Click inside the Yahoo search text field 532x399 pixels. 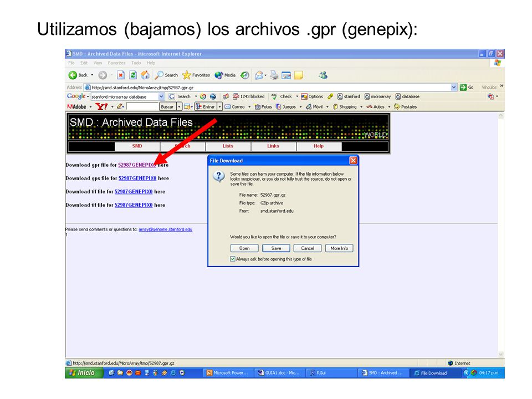pos(142,107)
